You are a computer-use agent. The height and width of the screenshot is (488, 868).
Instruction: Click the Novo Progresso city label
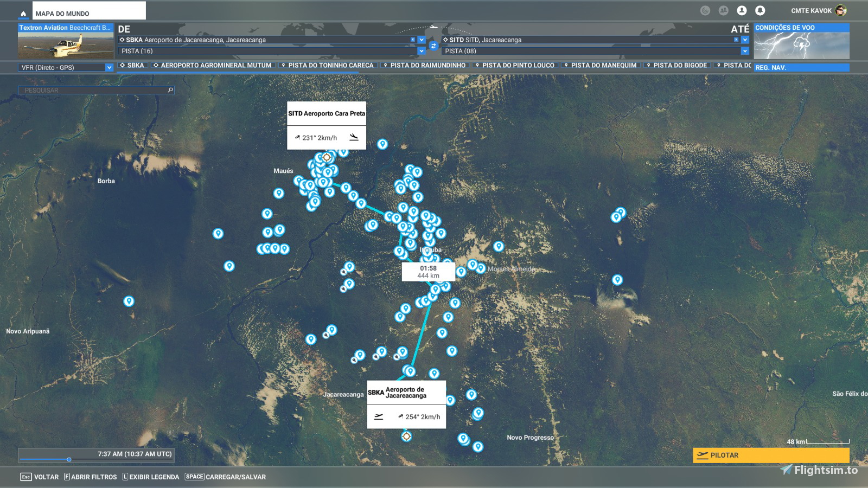click(x=530, y=438)
